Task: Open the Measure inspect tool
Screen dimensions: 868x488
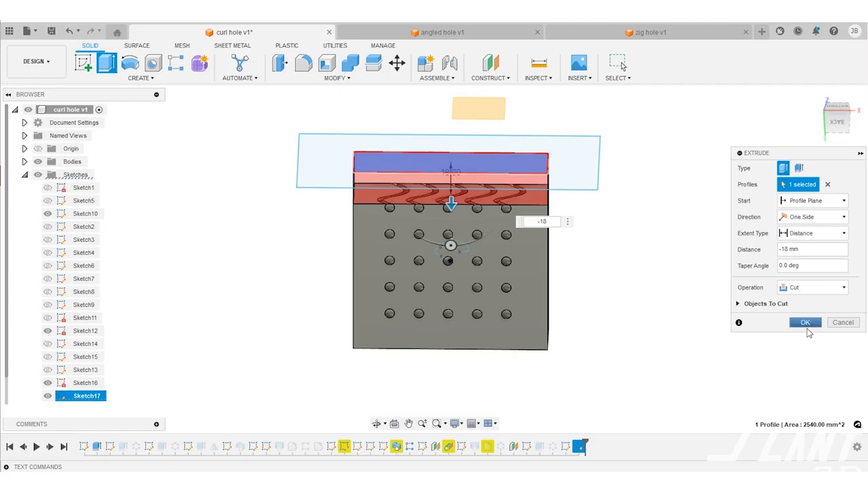Action: click(539, 63)
